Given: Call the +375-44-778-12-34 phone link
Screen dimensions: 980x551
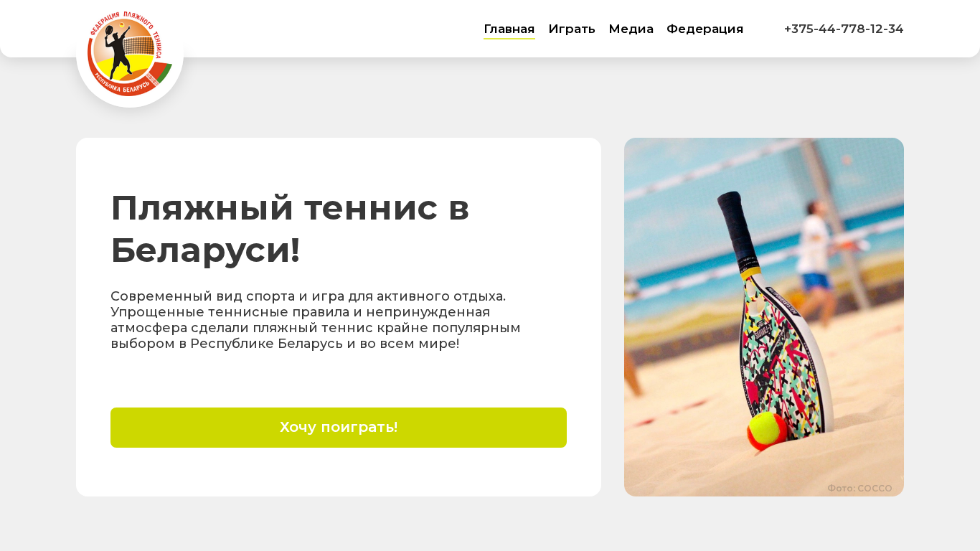Looking at the screenshot, I should click(x=844, y=29).
